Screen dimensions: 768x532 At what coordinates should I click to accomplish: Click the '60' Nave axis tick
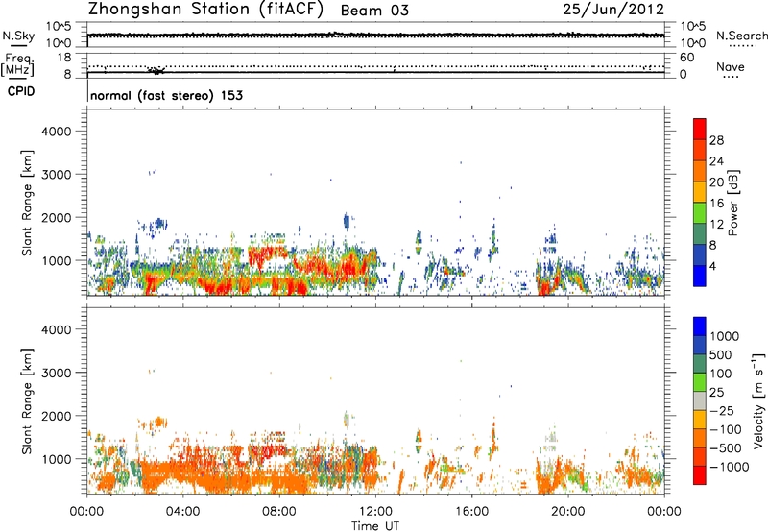[686, 58]
